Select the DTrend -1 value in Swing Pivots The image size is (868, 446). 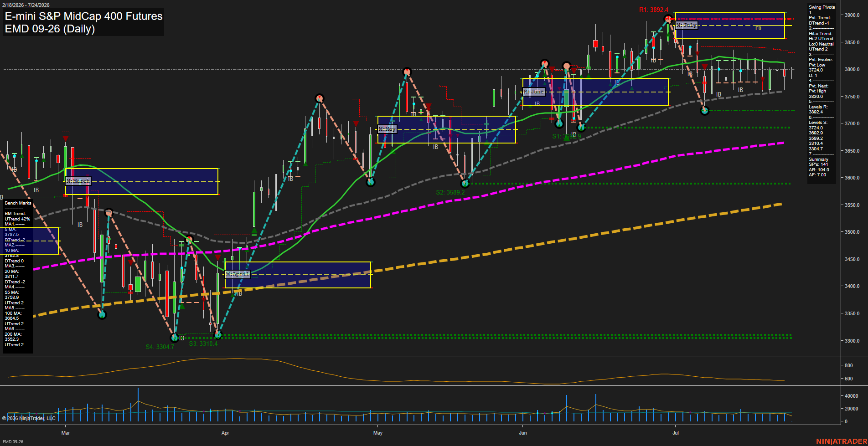[x=819, y=23]
